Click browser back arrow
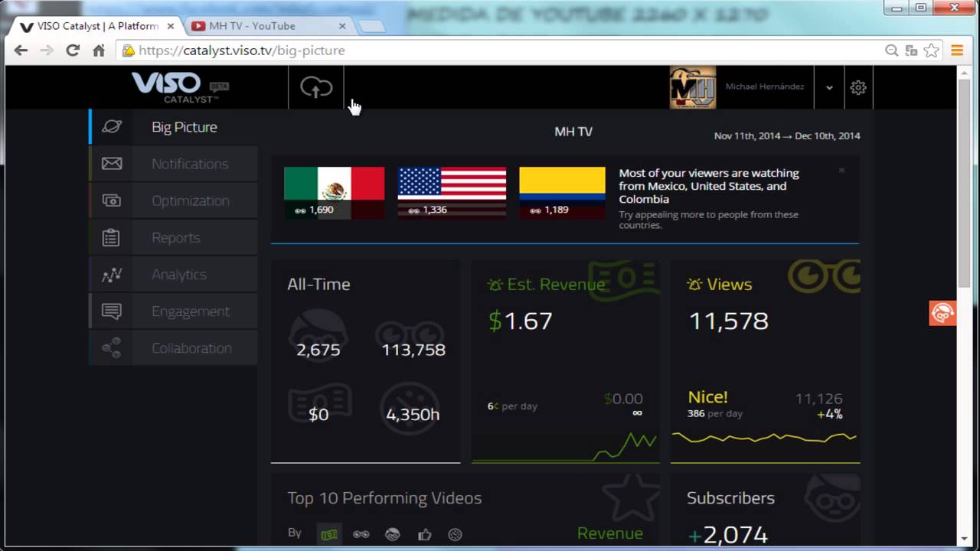This screenshot has height=551, width=980. (21, 51)
